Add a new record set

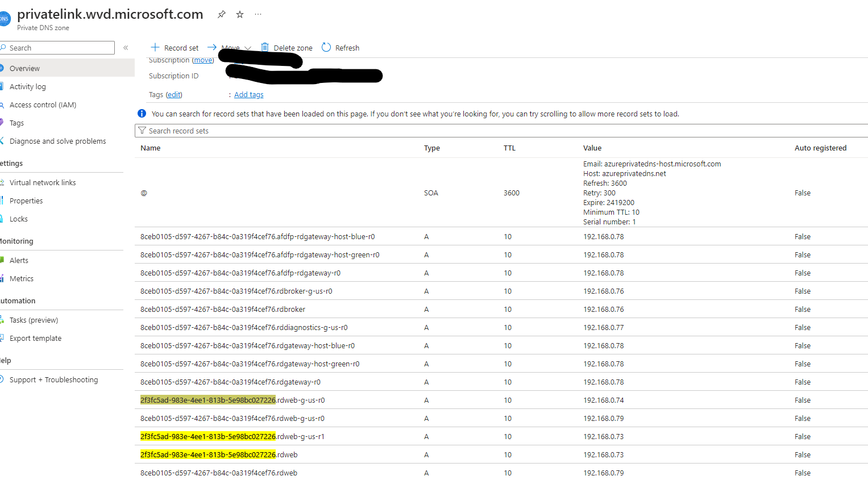(175, 48)
